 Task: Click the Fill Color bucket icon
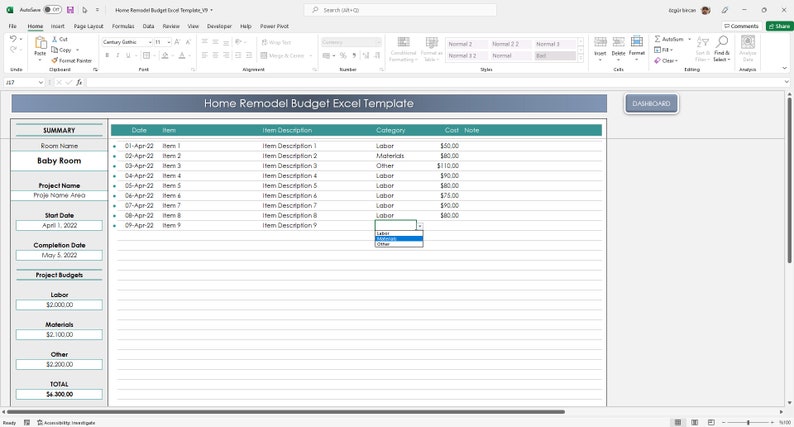(165, 55)
